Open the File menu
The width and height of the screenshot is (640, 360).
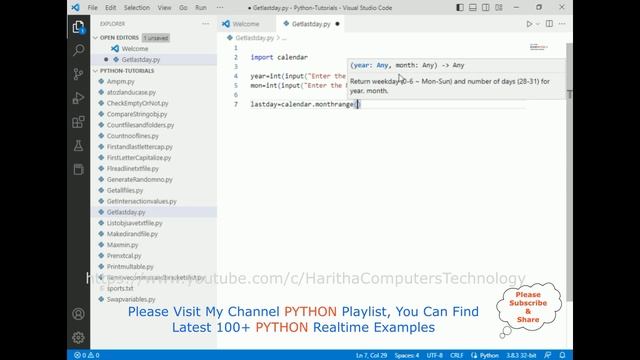pyautogui.click(x=93, y=8)
